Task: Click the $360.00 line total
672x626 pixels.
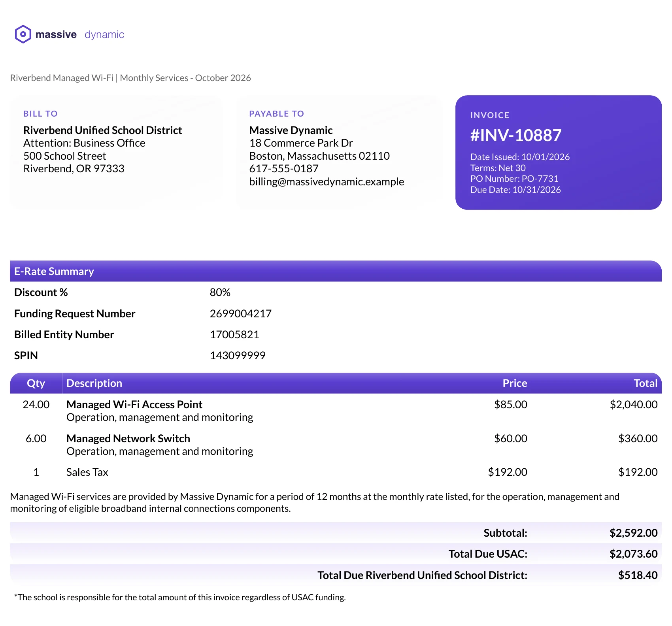Action: [638, 438]
